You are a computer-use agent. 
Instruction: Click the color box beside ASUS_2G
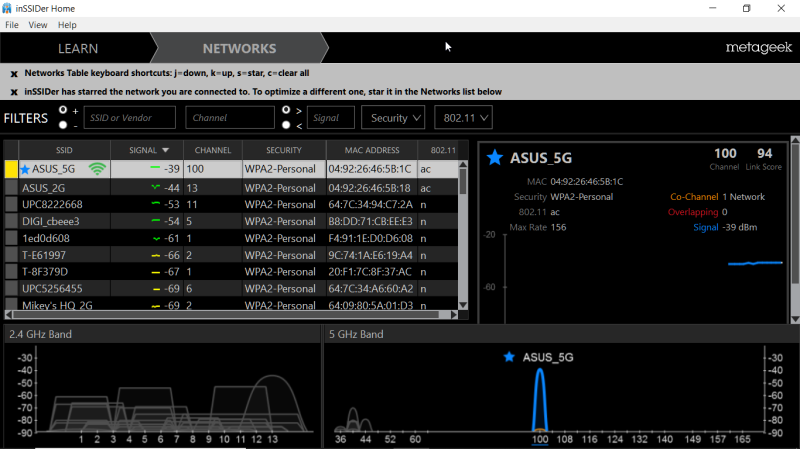coord(11,188)
